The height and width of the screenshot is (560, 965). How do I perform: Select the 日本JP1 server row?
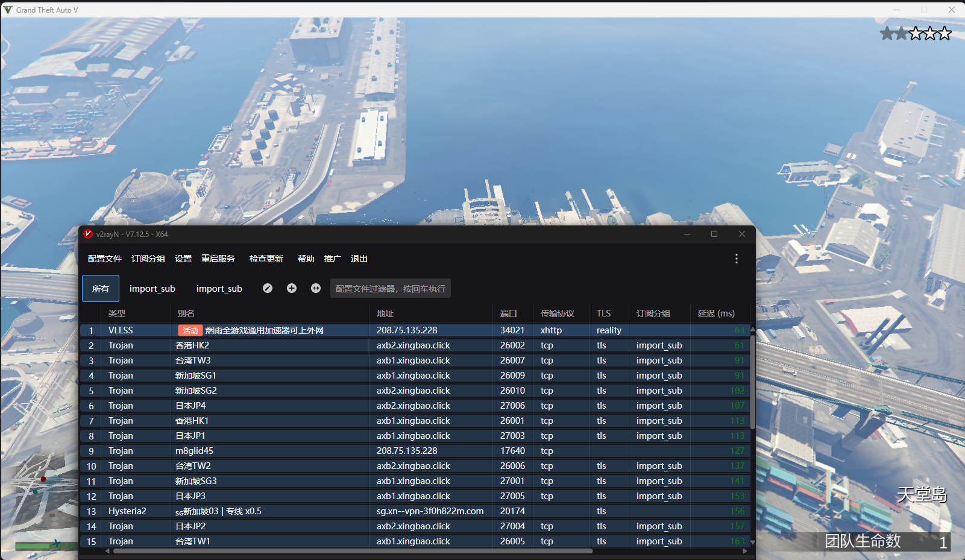click(415, 436)
